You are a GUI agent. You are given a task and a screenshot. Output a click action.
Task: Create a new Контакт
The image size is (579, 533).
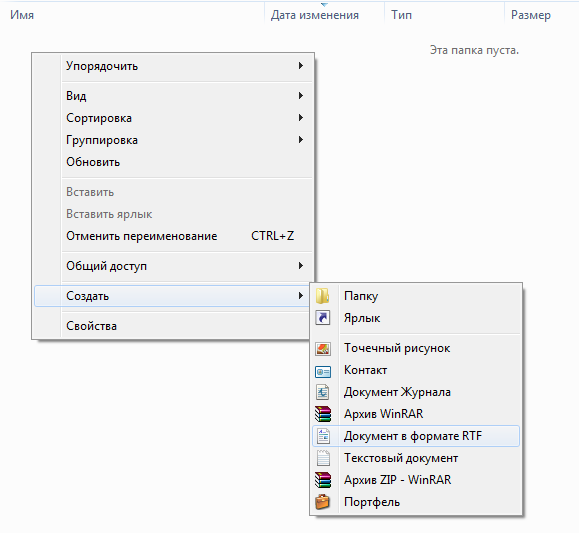pos(416,370)
